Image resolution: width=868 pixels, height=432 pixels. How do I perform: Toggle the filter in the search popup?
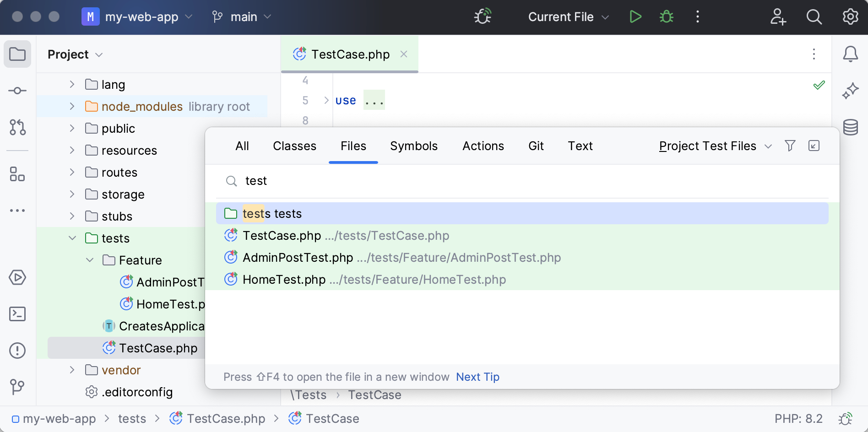coord(790,146)
